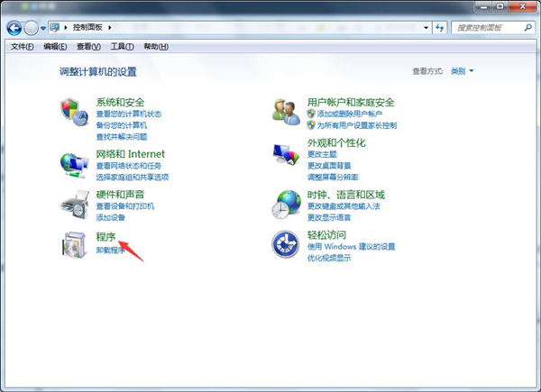The image size is (541, 392).
Task: Expand the 控制面板 breadcrumb arrow
Action: (113, 28)
